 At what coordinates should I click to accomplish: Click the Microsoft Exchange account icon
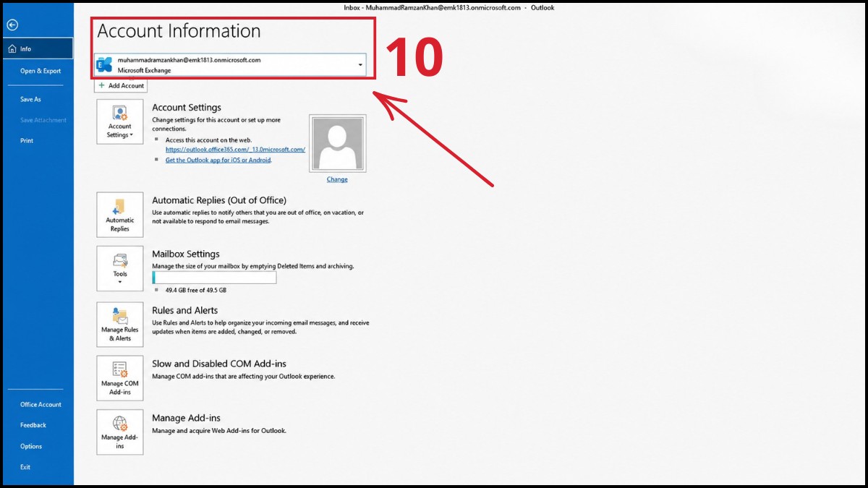pyautogui.click(x=105, y=65)
